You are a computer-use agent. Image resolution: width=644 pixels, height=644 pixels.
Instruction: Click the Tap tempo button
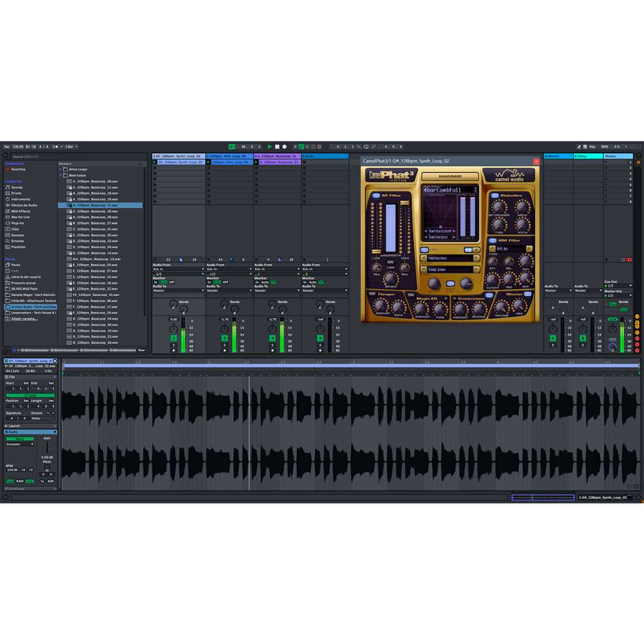tap(6, 147)
